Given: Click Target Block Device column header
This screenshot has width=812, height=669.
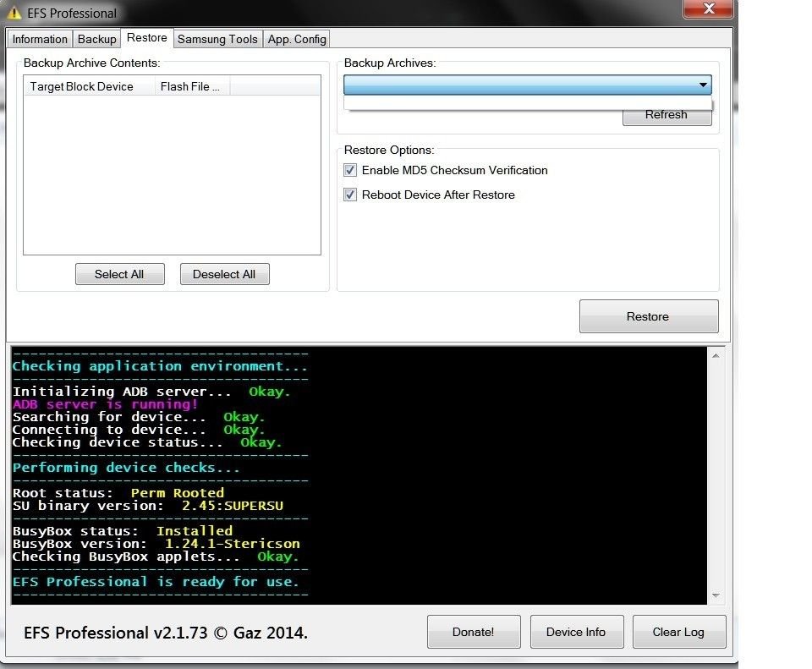Looking at the screenshot, I should [x=89, y=86].
